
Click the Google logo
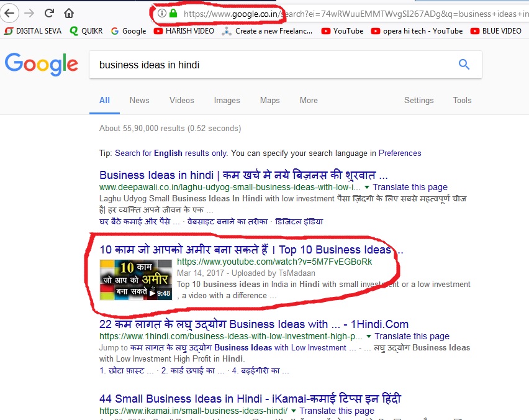click(x=42, y=64)
